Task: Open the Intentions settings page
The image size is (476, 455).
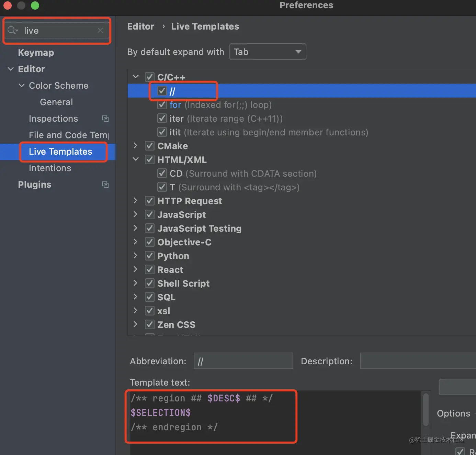Action: point(50,168)
